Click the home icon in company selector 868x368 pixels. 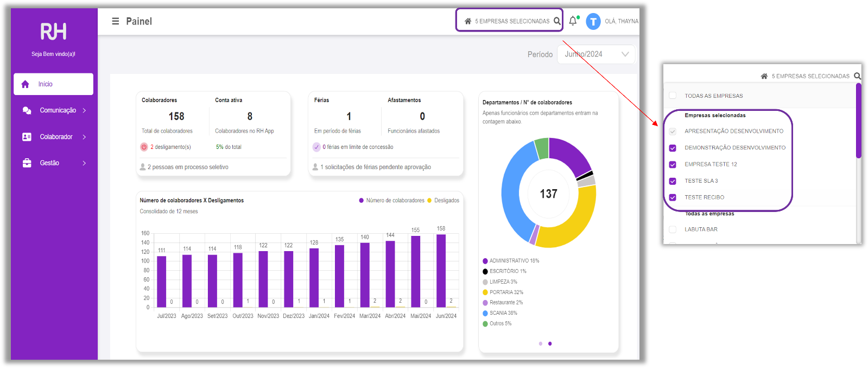click(x=468, y=21)
